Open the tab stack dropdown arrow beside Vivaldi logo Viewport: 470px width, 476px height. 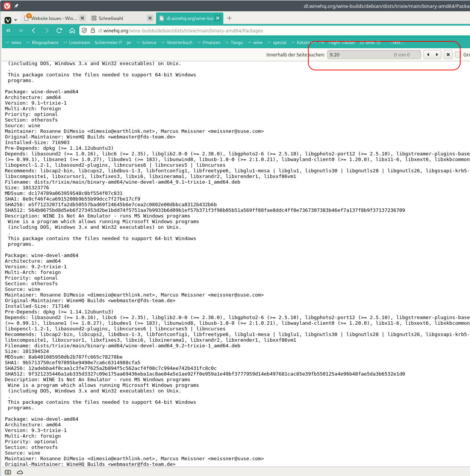pos(15,20)
